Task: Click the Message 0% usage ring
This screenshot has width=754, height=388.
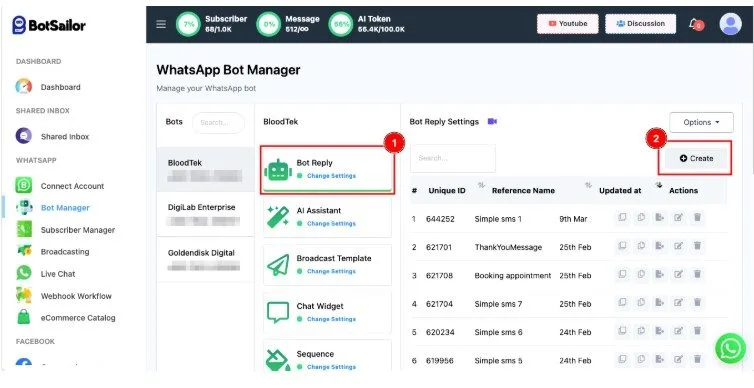Action: tap(268, 24)
